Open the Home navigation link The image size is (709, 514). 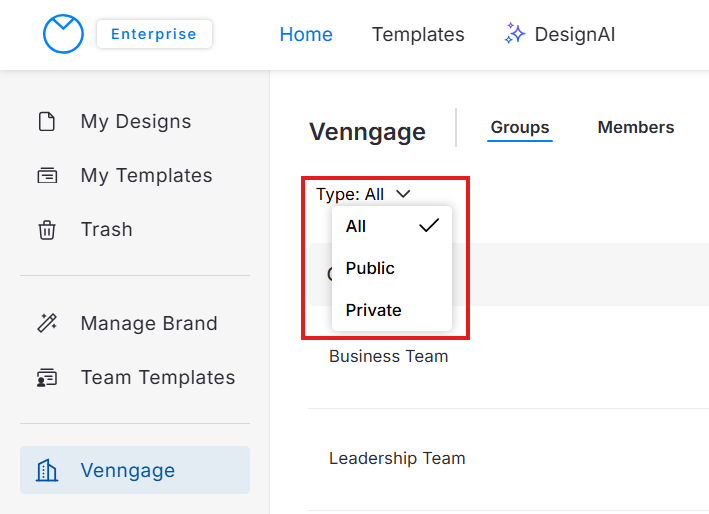[306, 34]
